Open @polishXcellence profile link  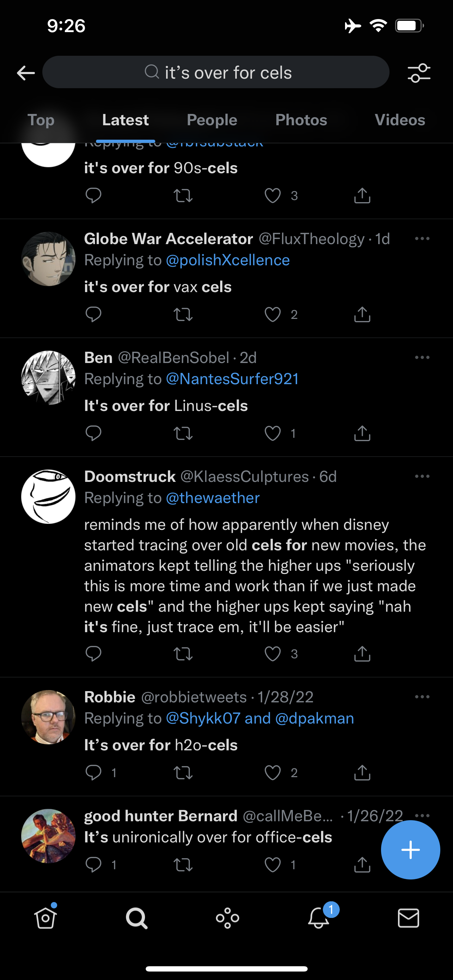pyautogui.click(x=228, y=260)
